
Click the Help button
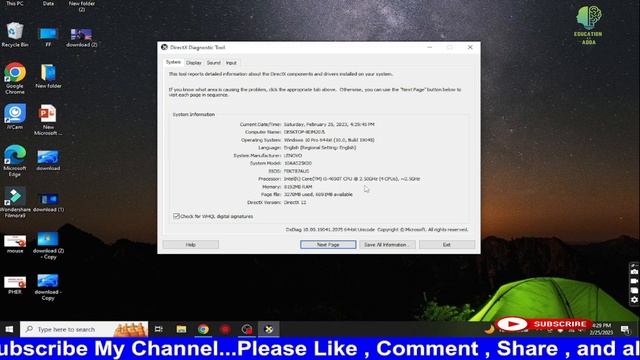click(191, 244)
